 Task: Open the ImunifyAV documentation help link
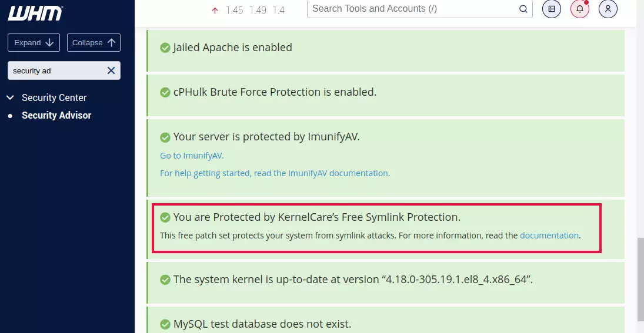pyautogui.click(x=275, y=173)
